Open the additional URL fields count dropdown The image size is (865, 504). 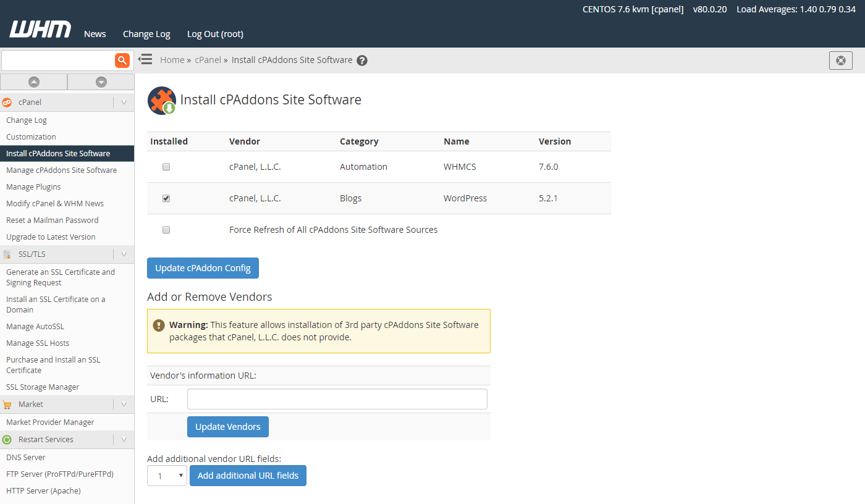[167, 476]
